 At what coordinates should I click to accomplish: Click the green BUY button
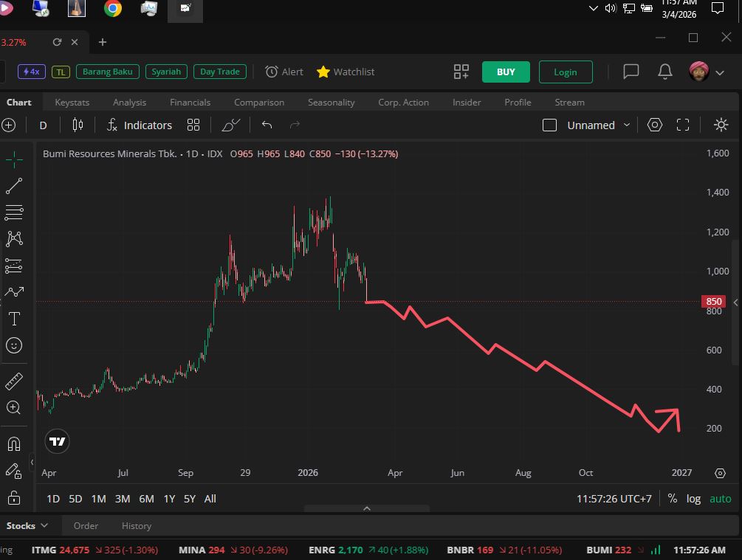coord(506,72)
